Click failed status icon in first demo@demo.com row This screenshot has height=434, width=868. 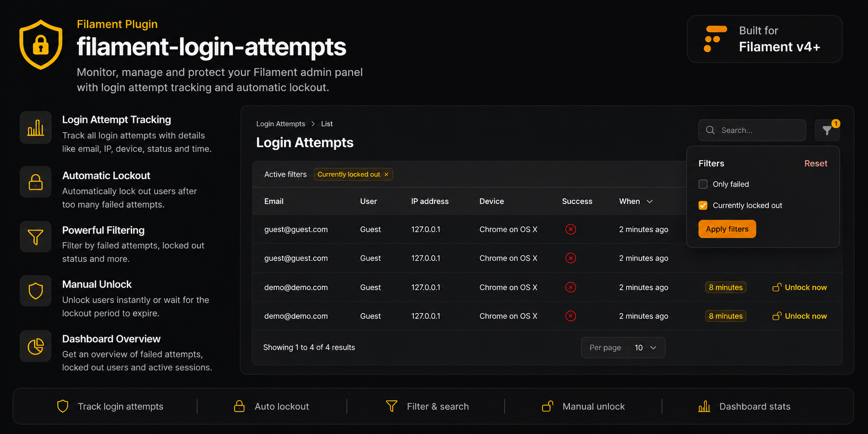tap(571, 287)
